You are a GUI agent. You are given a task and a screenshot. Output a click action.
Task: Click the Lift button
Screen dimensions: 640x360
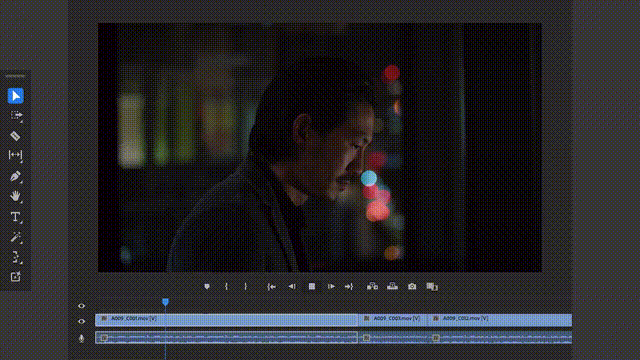point(372,287)
